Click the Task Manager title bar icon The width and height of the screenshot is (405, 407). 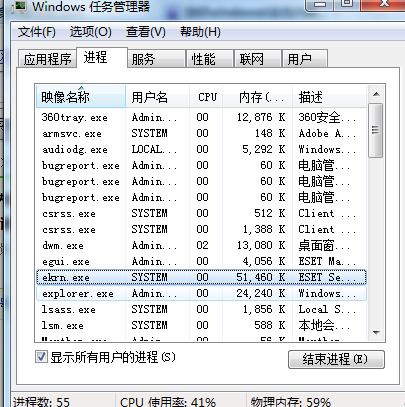20,5
